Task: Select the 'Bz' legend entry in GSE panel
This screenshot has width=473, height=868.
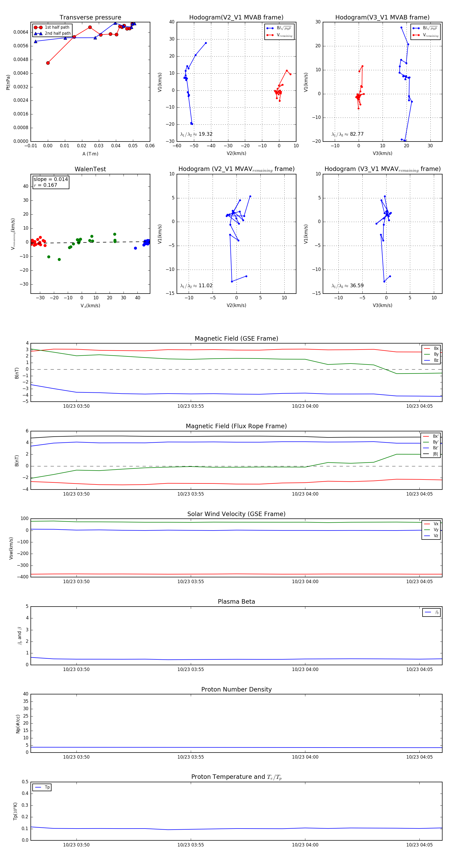Action: tap(431, 360)
